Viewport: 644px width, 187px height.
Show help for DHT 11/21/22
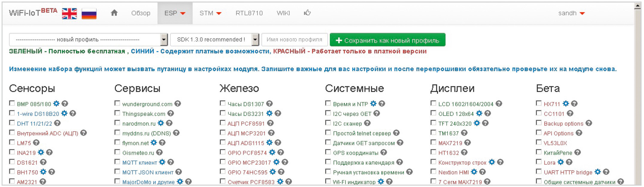[57, 123]
